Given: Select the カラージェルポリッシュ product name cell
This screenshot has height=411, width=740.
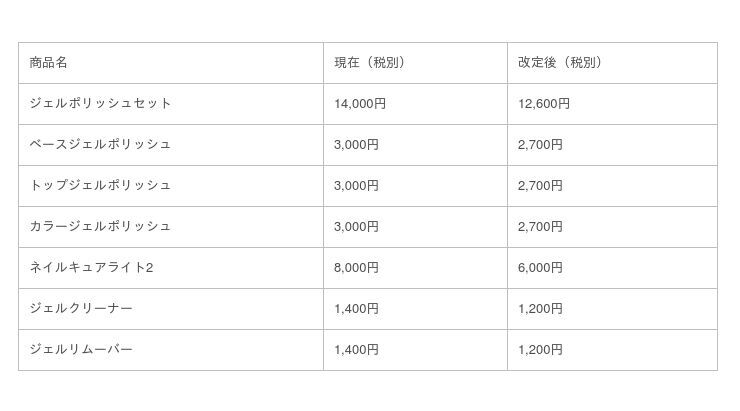Looking at the screenshot, I should [x=101, y=227].
